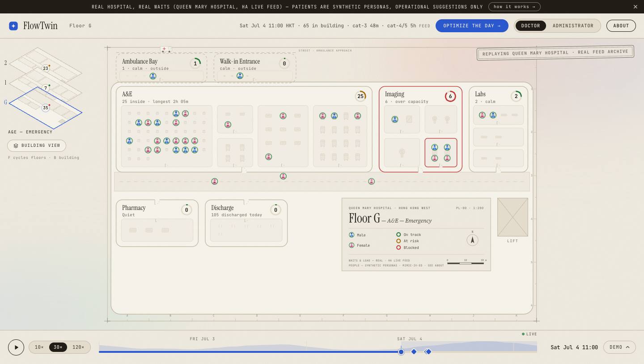Click the '6 · over capacity' Imaging status
644x364 pixels.
coord(407,102)
